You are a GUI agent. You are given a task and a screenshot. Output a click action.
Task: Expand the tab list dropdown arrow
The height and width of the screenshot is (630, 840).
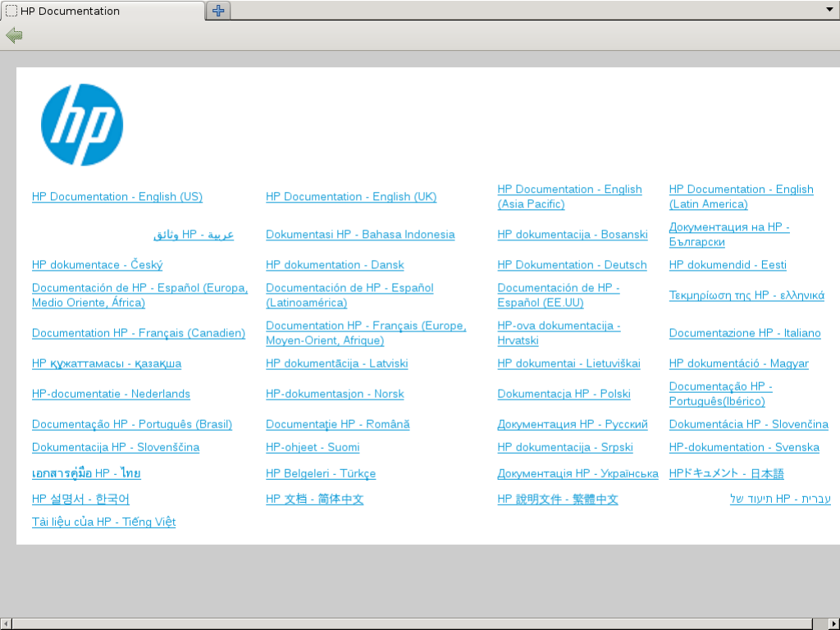coord(829,10)
